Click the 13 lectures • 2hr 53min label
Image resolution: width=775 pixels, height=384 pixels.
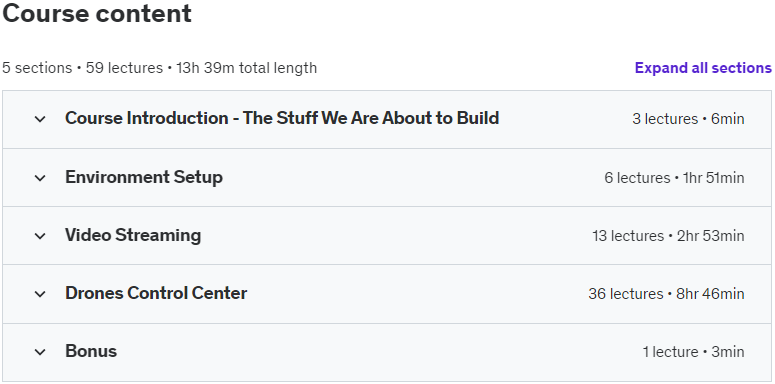[x=668, y=236]
